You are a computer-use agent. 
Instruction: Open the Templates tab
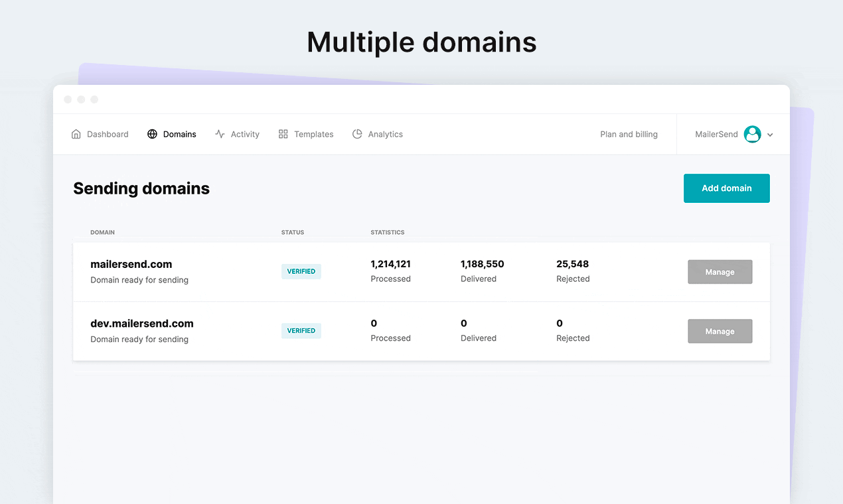pos(306,134)
